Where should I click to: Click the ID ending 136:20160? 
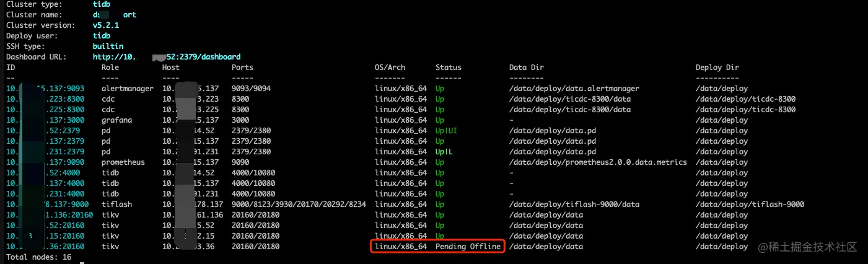click(x=50, y=215)
